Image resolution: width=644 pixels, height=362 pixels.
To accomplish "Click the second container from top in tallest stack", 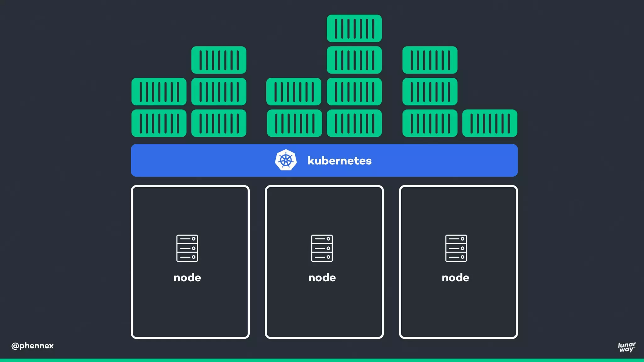I will tap(354, 60).
